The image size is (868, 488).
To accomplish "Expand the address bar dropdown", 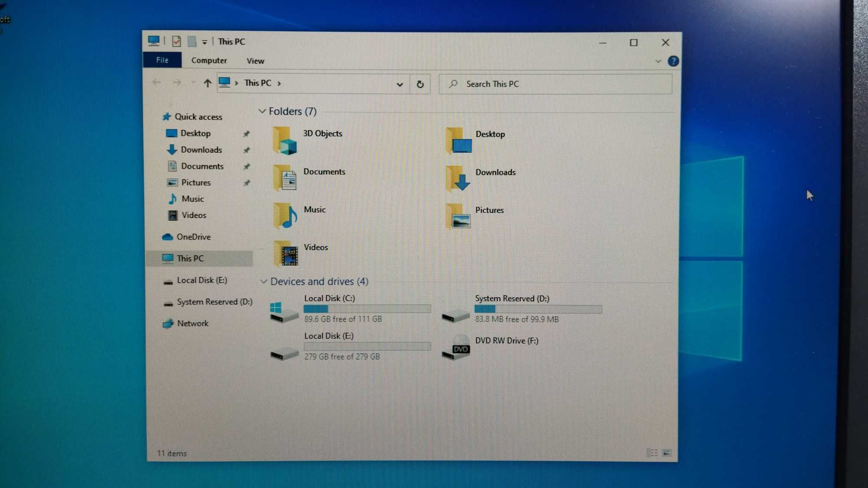I will 400,83.
